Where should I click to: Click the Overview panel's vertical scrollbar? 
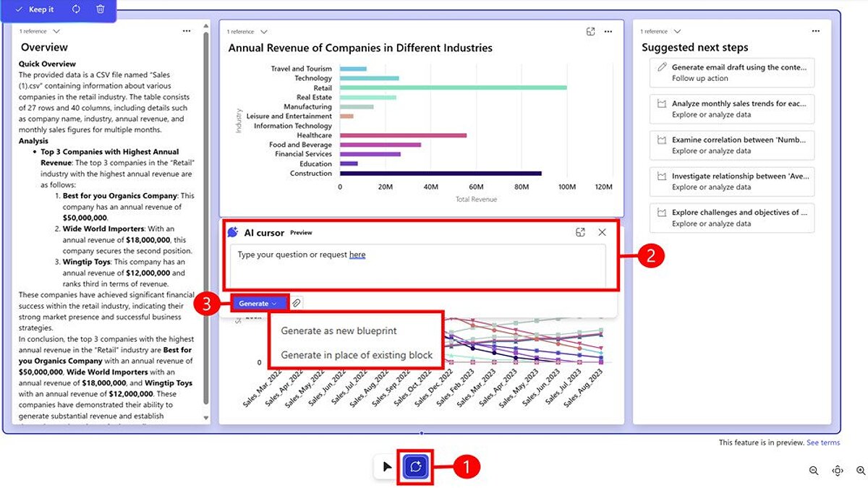point(206,217)
